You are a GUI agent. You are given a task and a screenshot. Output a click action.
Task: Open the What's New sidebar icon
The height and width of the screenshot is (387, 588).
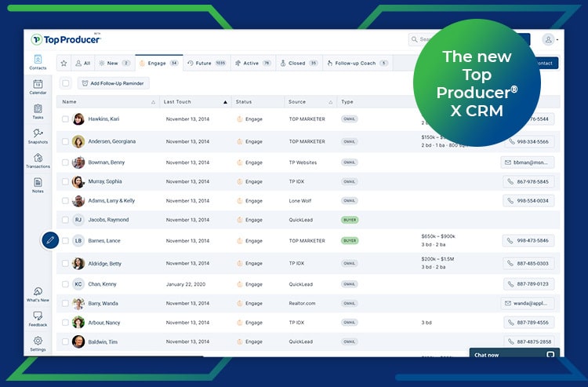click(38, 291)
